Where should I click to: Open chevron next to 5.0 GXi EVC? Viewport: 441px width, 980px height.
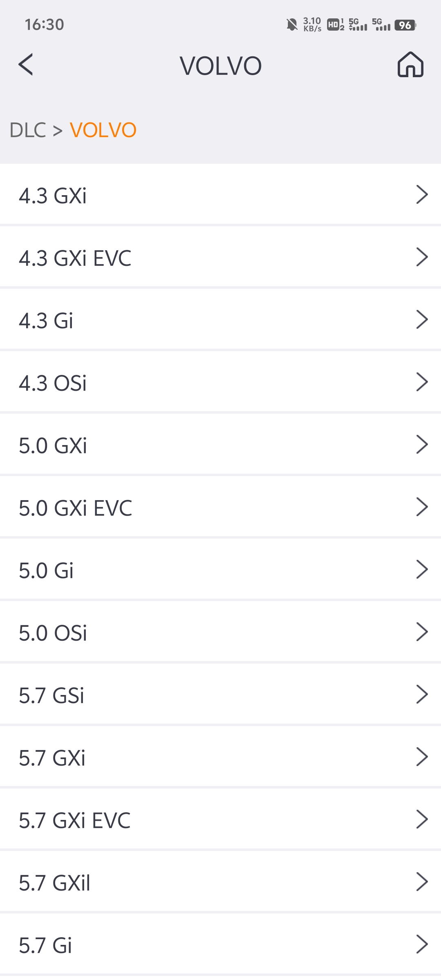coord(421,507)
